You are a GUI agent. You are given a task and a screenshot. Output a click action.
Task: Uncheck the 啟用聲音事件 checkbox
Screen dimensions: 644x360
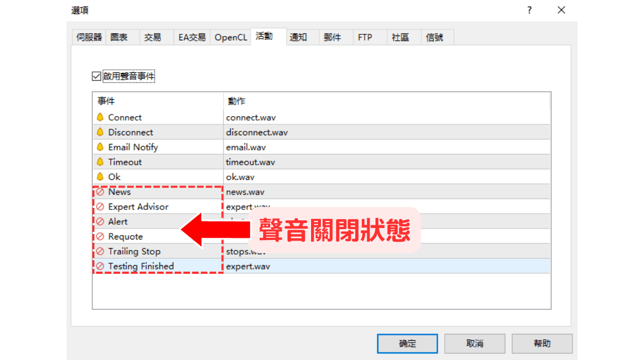pos(97,77)
